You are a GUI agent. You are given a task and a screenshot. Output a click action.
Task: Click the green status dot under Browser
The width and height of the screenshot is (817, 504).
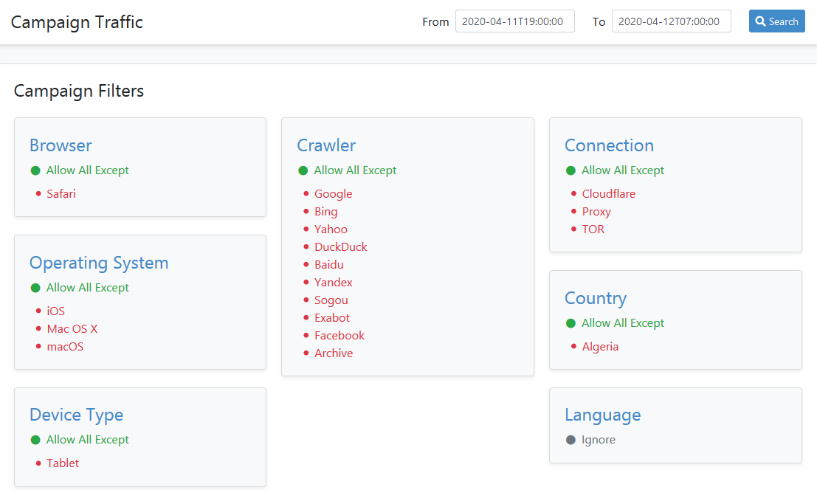click(35, 170)
